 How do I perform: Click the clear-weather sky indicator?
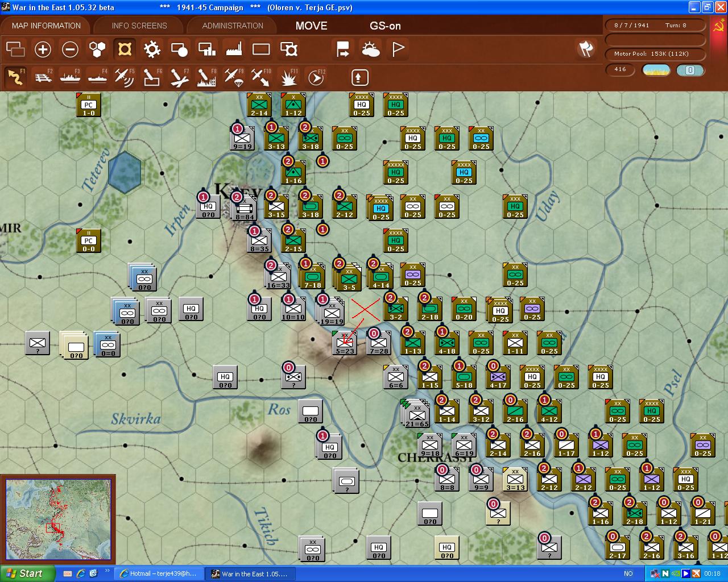656,70
